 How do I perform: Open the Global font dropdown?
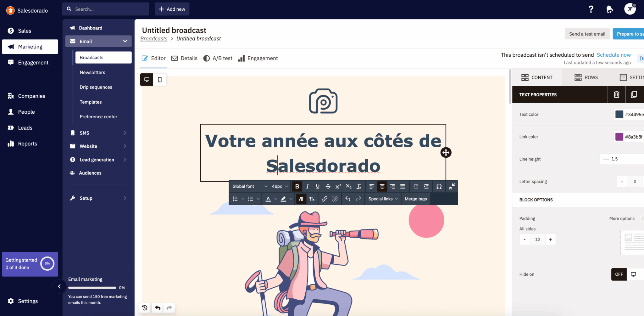click(250, 186)
